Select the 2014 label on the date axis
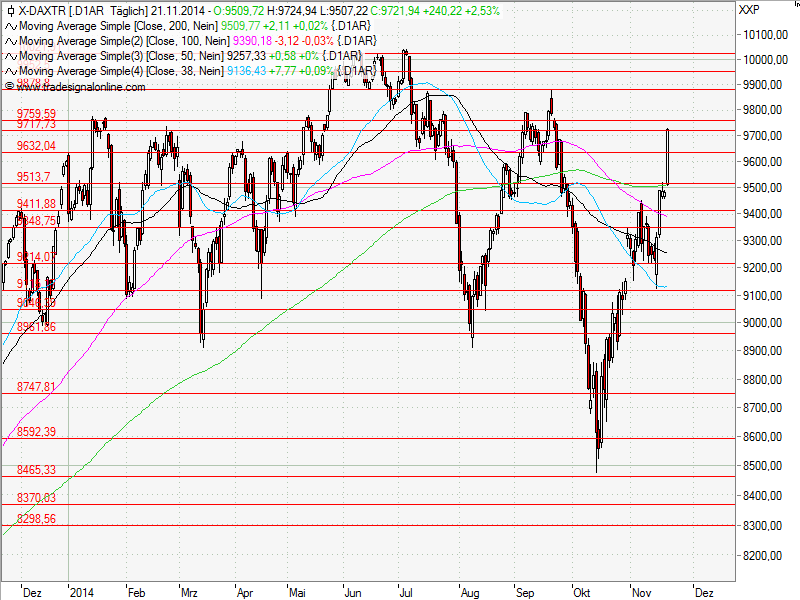This screenshot has width=800, height=600. (82, 592)
